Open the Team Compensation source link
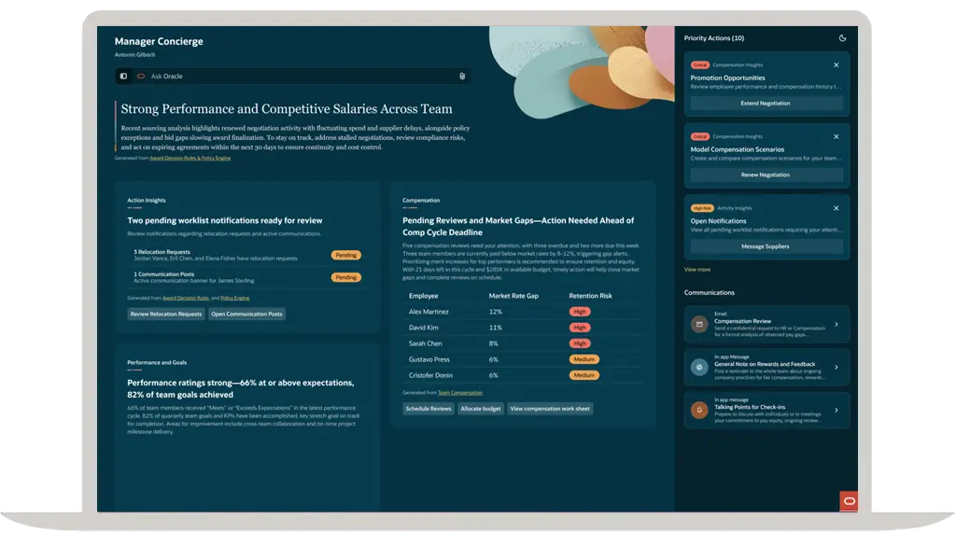 460,393
